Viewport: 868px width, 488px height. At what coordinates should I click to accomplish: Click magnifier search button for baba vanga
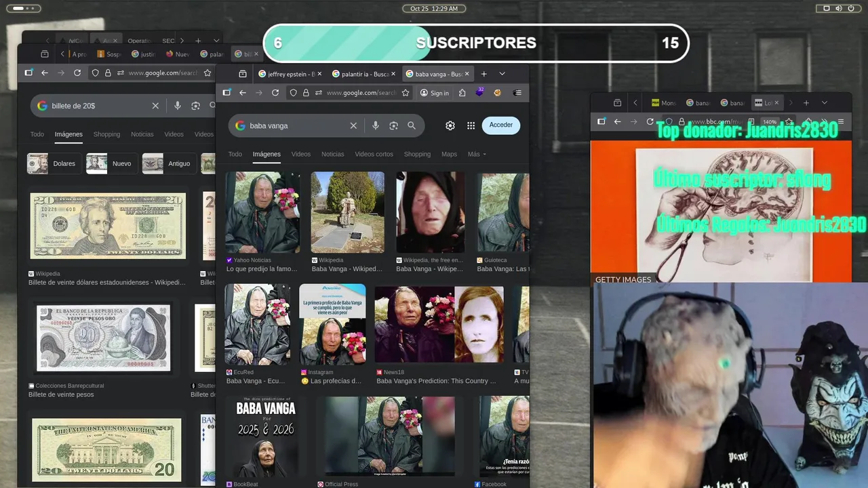click(x=412, y=125)
